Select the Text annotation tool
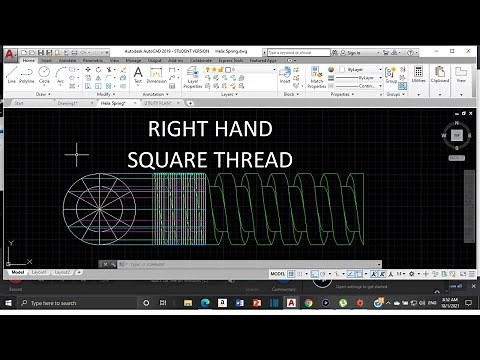Image resolution: width=480 pixels, height=360 pixels. [x=138, y=75]
